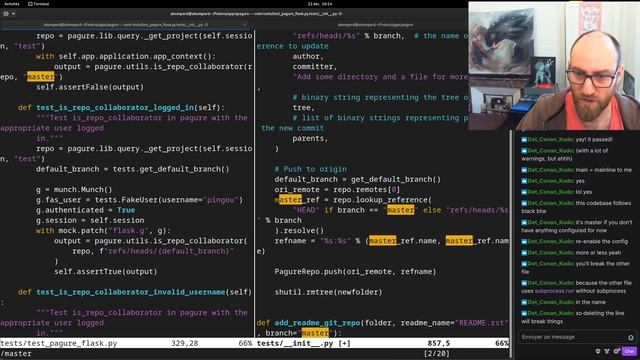Click the 'Envoyer un message' chat input

point(577,337)
